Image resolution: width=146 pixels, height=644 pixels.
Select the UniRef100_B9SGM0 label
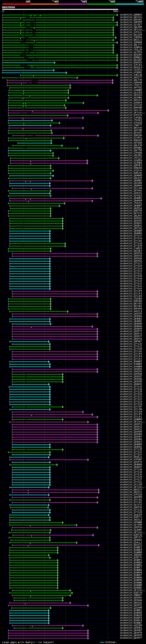point(131,55)
